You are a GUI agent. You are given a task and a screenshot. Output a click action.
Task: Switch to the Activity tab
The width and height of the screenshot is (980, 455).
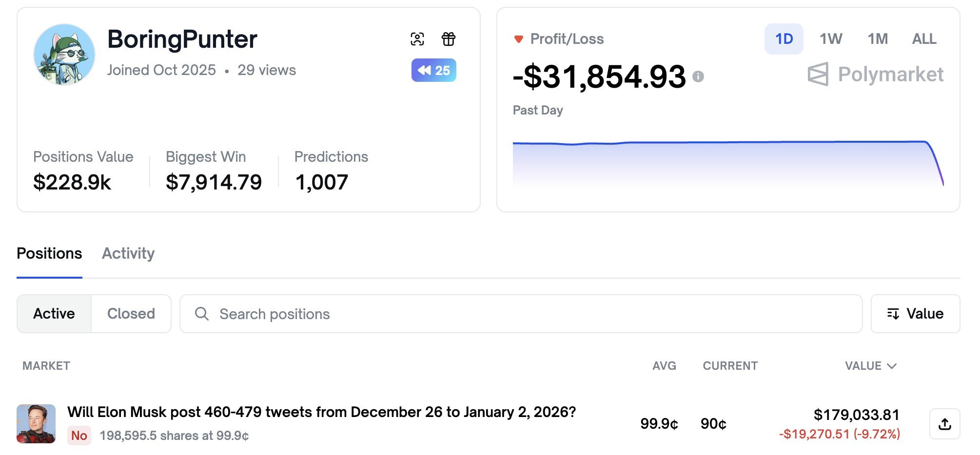(128, 253)
